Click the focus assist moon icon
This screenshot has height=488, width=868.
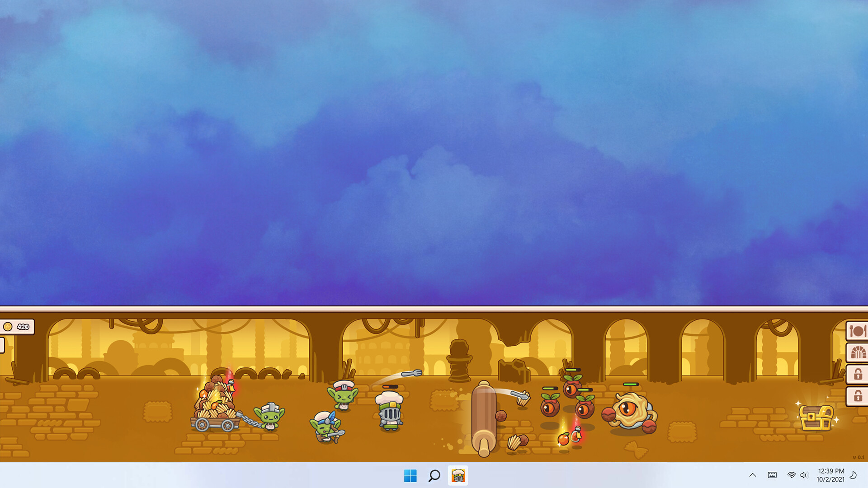coord(853,475)
